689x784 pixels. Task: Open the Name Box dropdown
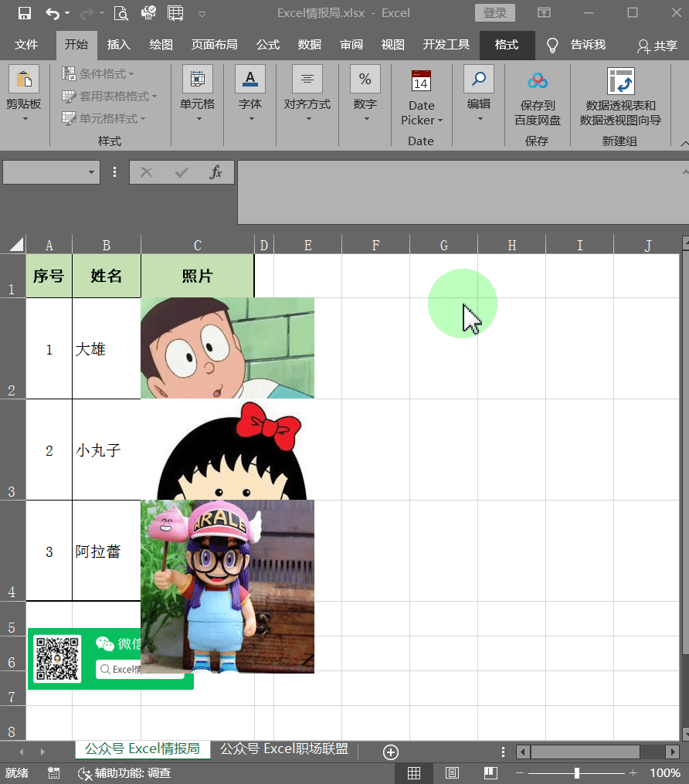91,172
